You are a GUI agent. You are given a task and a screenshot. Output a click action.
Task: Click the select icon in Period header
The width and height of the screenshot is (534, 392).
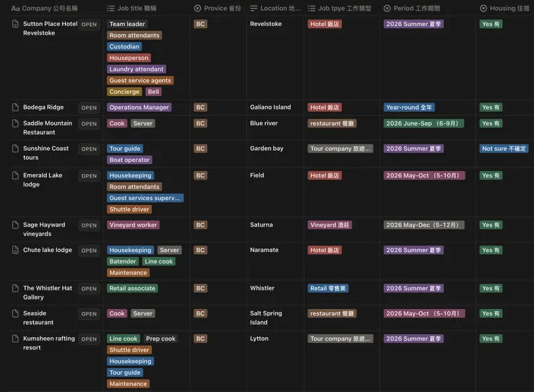click(x=388, y=8)
